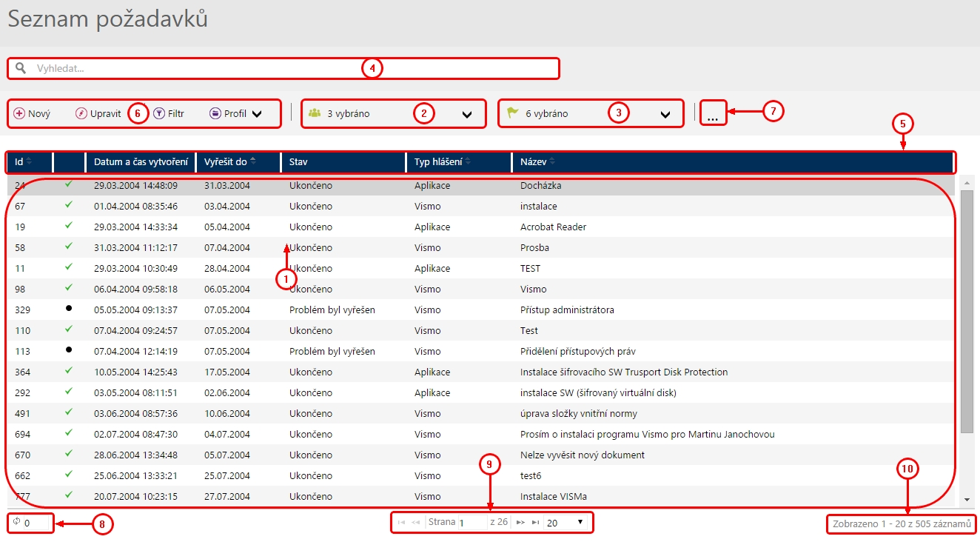The width and height of the screenshot is (980, 542).
Task: Open the Filtr filter option
Action: tap(169, 114)
